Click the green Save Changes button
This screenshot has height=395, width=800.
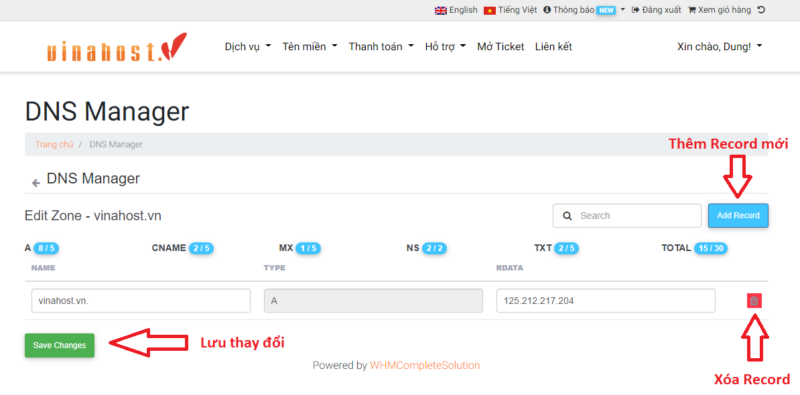click(59, 345)
